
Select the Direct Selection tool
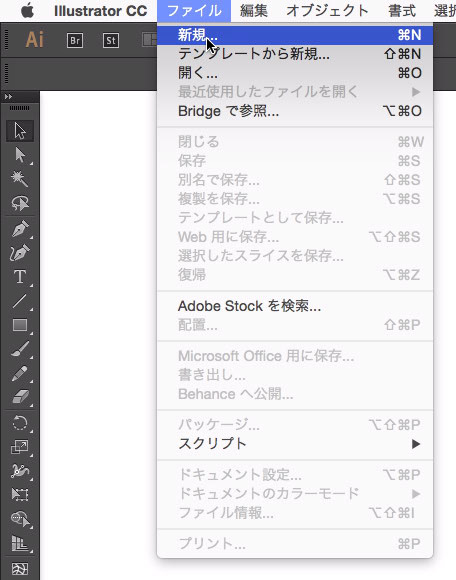click(20, 155)
